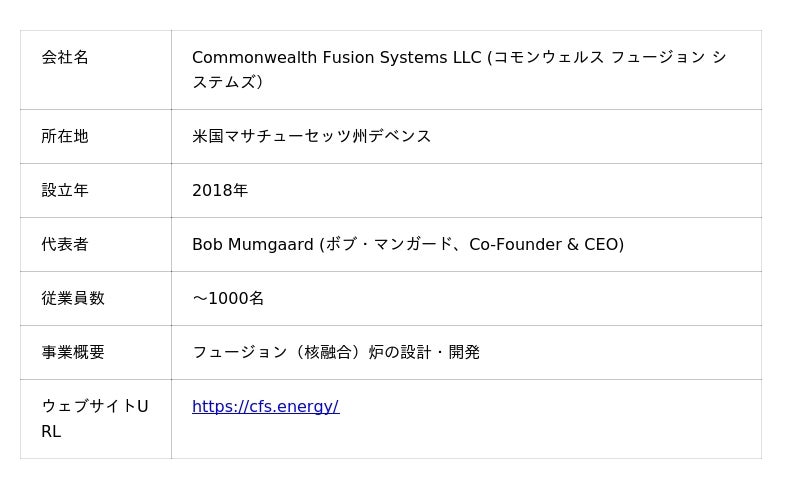Click the フュージョン炉の設計・開発 business description
Screen dimensions: 800x489
[x=336, y=352]
